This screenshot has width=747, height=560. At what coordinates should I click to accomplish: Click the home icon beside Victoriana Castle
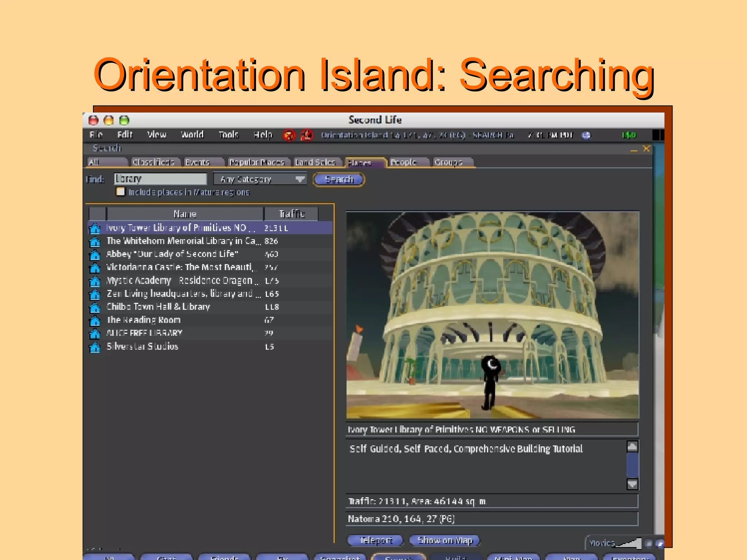coord(94,268)
